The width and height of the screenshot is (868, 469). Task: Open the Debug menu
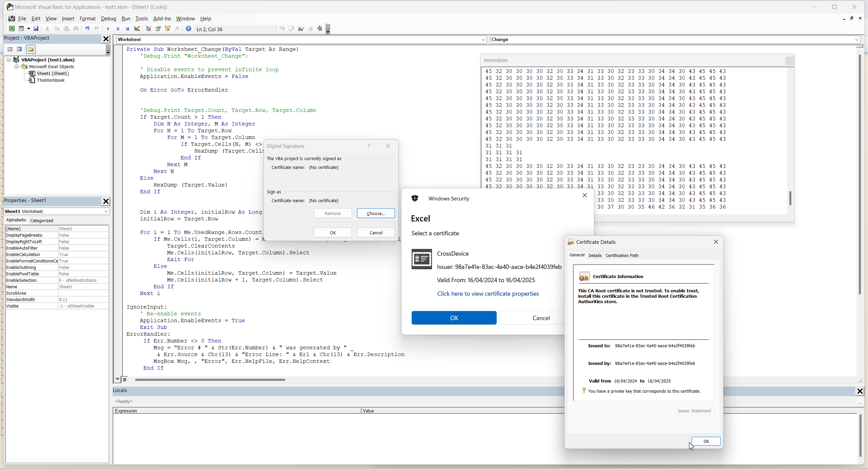[108, 19]
